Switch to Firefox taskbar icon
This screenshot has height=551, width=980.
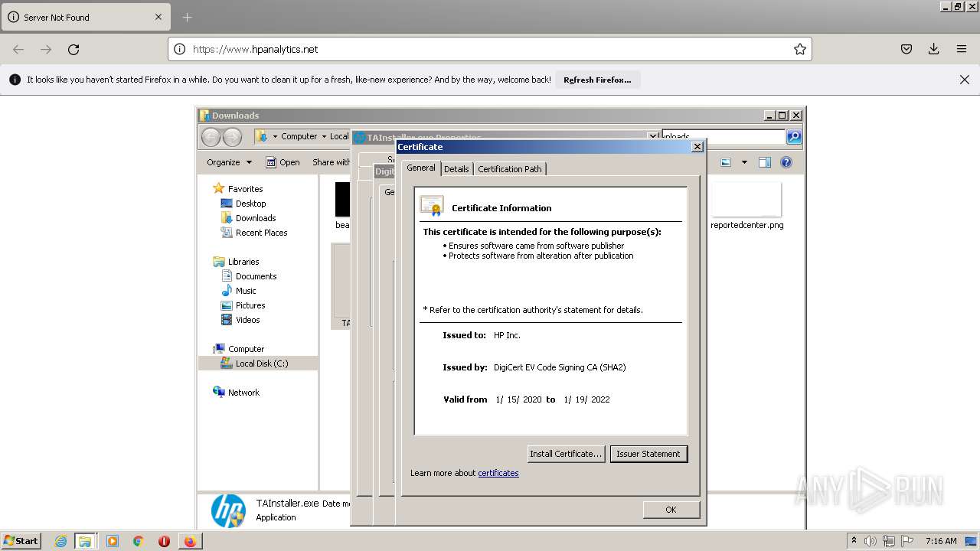(189, 541)
